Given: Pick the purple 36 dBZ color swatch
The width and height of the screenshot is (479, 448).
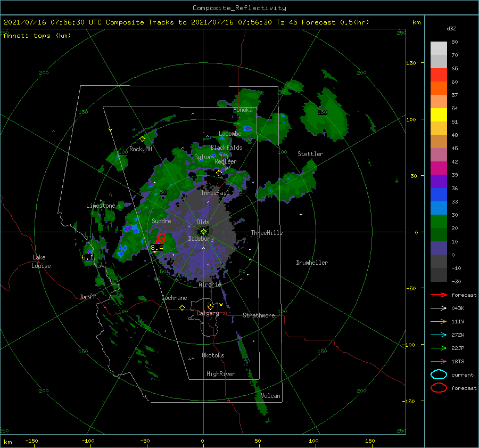Looking at the screenshot, I should [439, 181].
